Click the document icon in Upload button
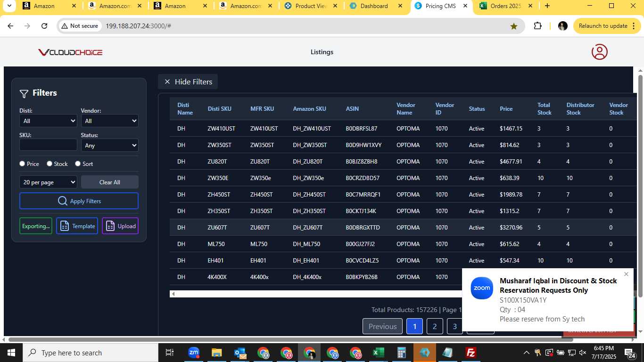This screenshot has width=644, height=362. tap(110, 226)
